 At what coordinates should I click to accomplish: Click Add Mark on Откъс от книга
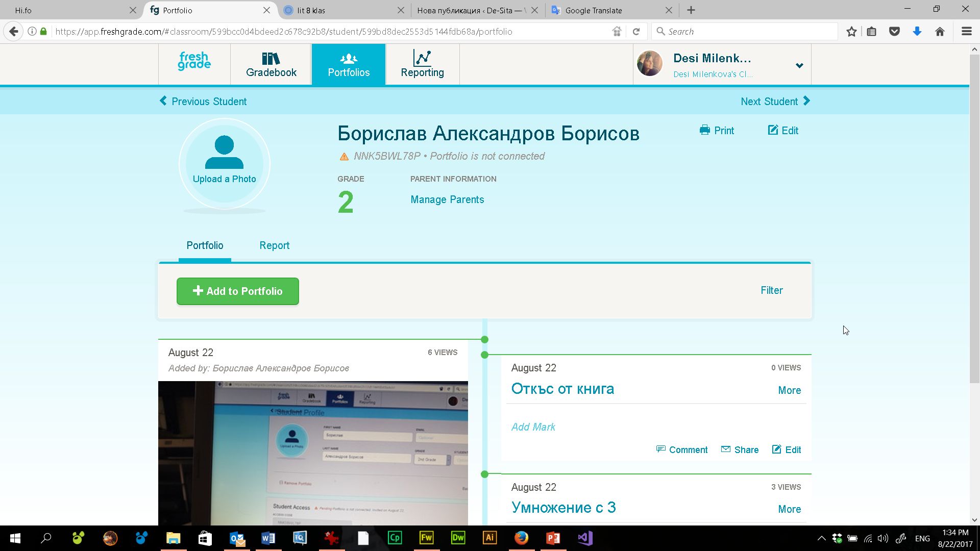[533, 427]
